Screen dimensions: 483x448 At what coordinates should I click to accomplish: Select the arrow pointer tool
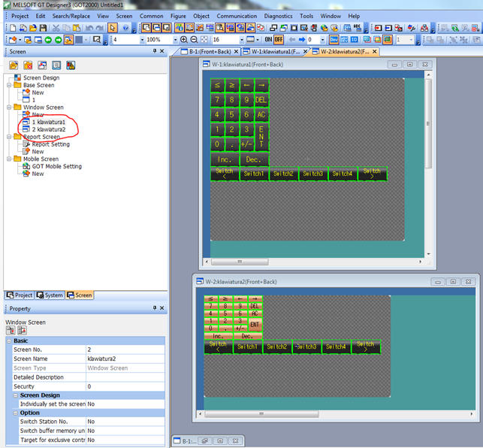(x=112, y=28)
